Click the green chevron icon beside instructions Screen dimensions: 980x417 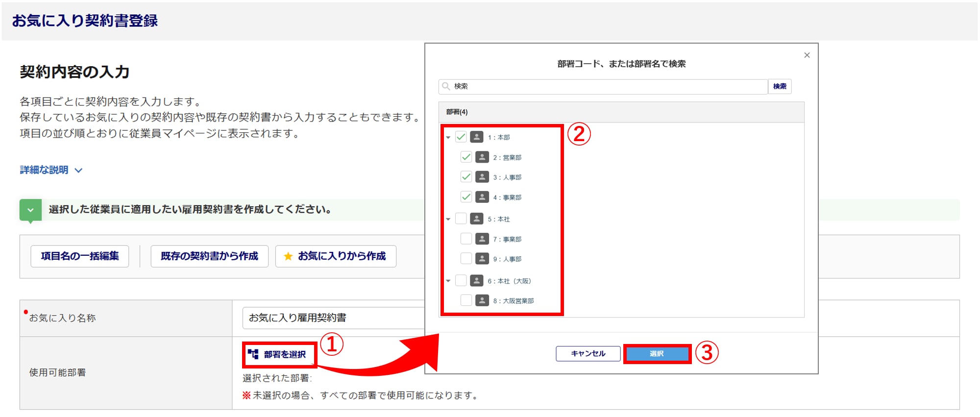point(30,210)
